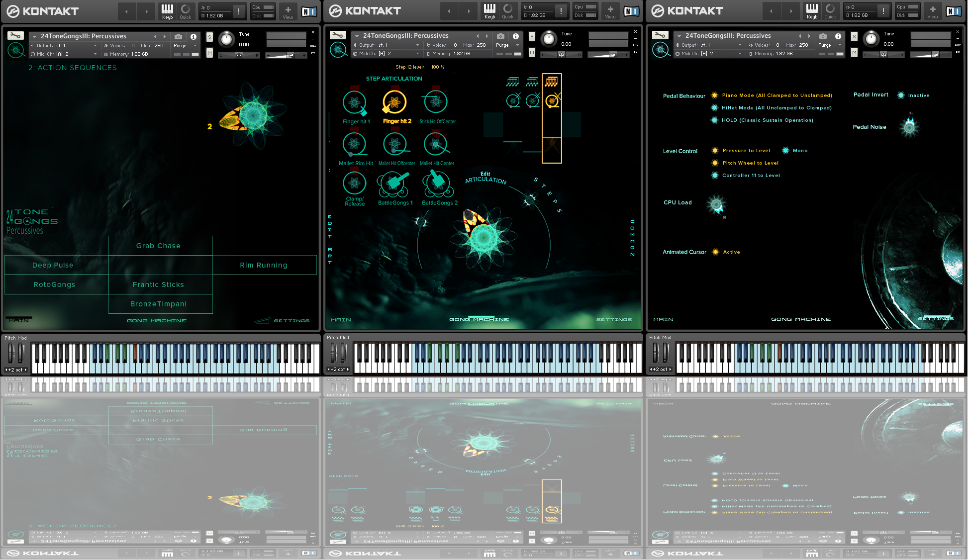Select Mallet Hit Offcenter articulation icon
This screenshot has height=560, width=970.
tap(395, 144)
